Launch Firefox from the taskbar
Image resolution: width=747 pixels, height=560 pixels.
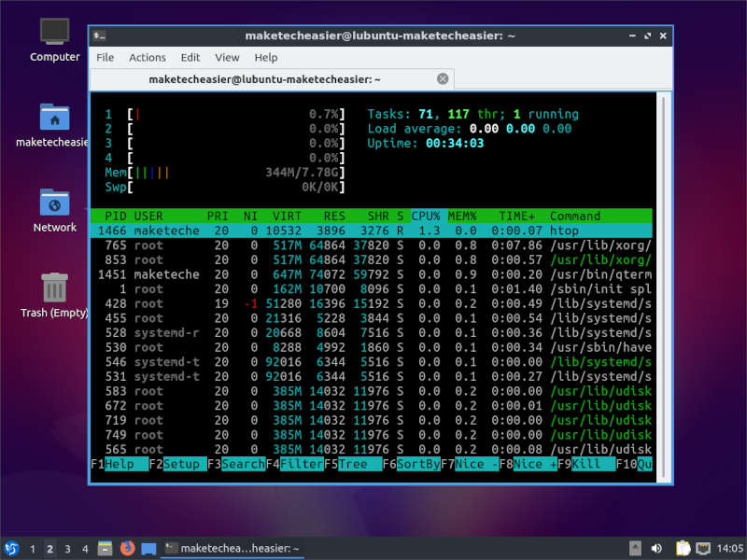point(128,548)
